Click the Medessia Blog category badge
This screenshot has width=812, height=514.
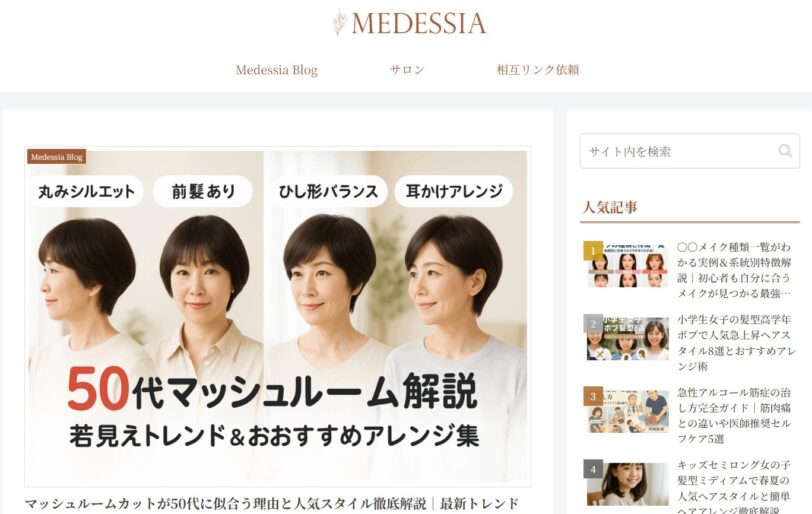tap(56, 157)
